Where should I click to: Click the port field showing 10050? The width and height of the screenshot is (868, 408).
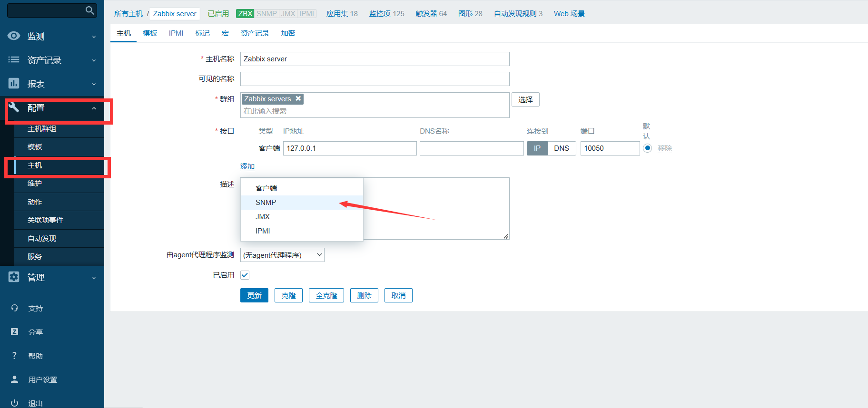tap(610, 148)
